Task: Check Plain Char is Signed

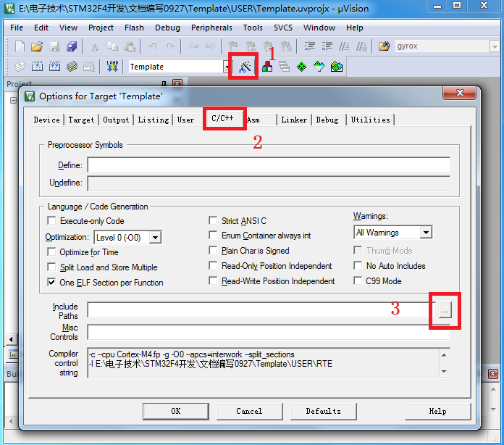Action: point(213,250)
